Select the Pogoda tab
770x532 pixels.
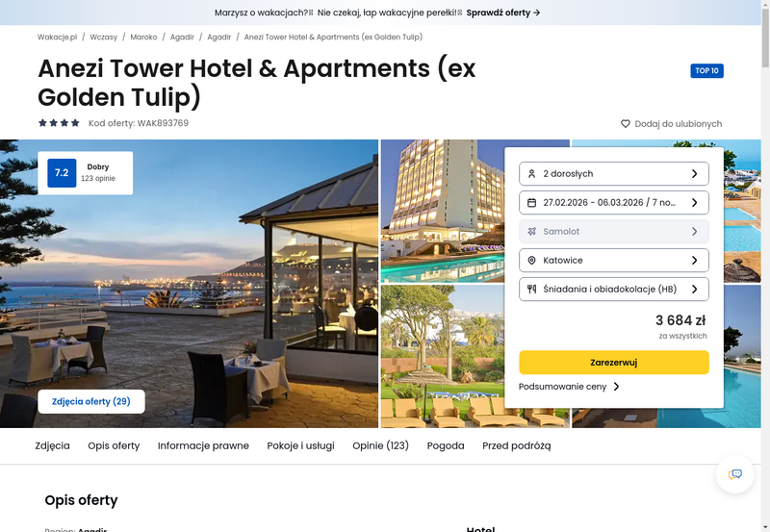[446, 445]
